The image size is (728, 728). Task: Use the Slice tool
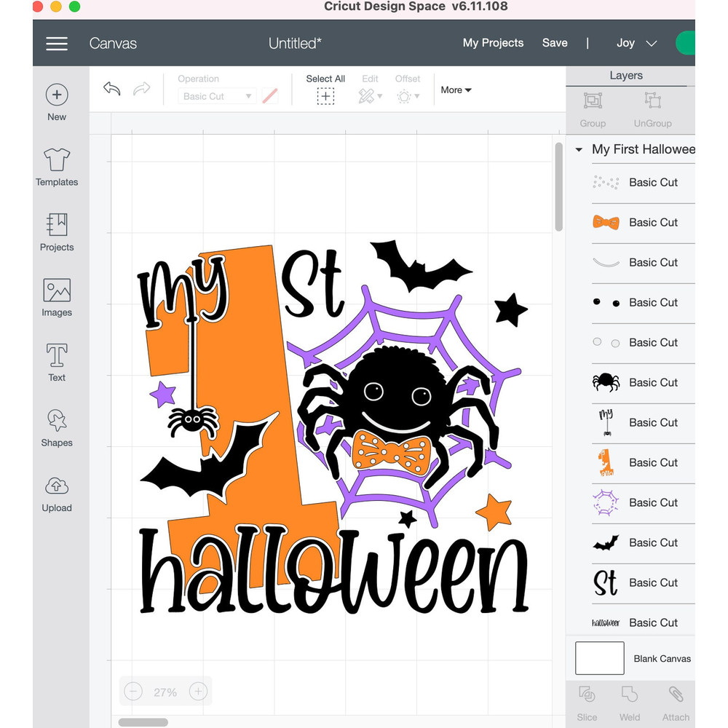coord(587,700)
